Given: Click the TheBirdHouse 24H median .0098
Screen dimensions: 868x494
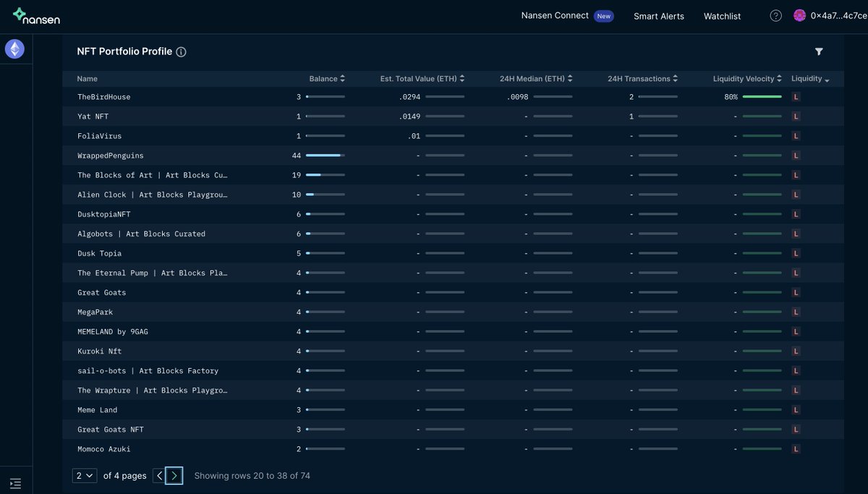Looking at the screenshot, I should click(x=517, y=97).
